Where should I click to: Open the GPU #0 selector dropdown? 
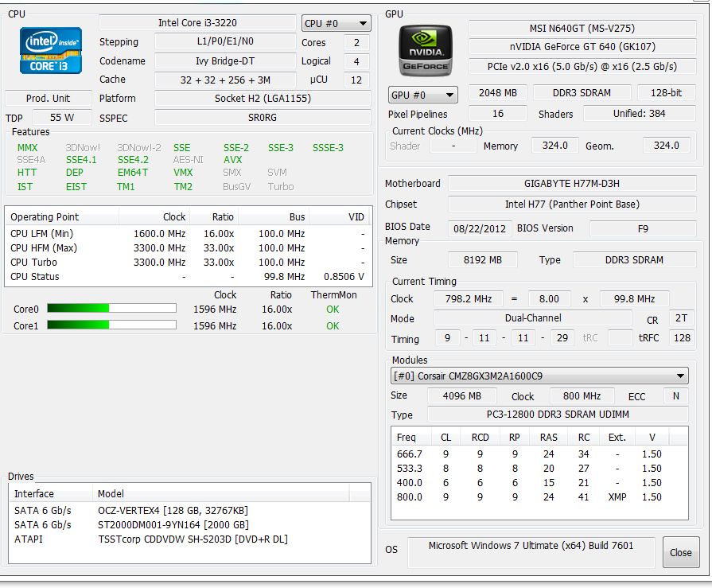[422, 95]
